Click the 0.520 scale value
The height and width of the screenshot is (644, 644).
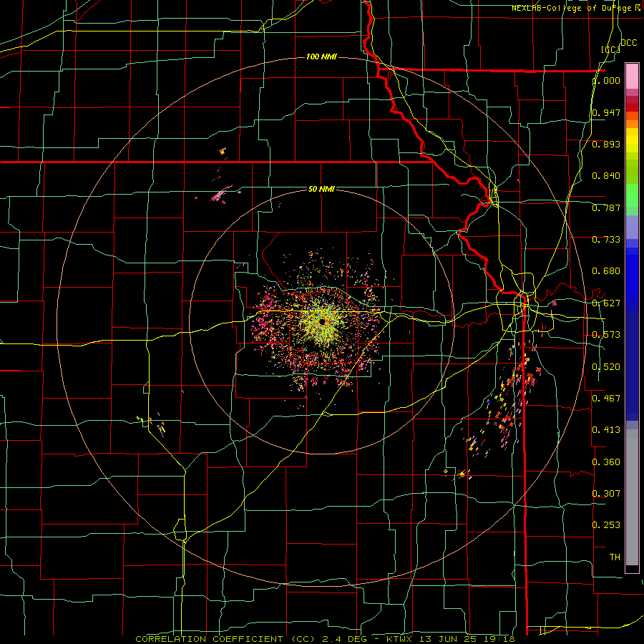[606, 367]
